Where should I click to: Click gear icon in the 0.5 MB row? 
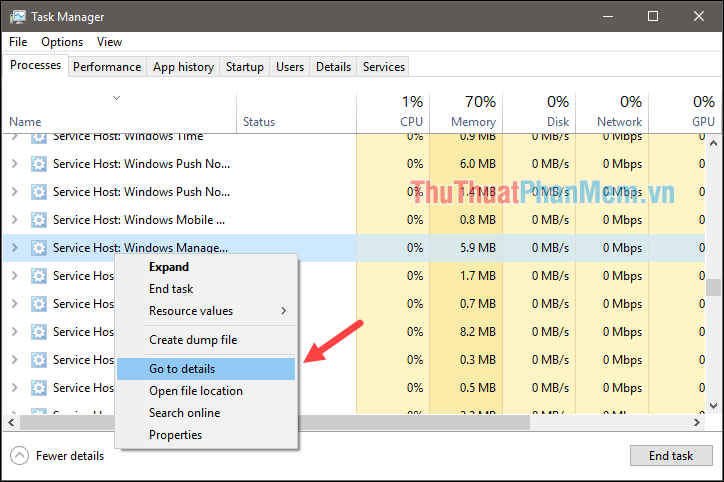(39, 388)
